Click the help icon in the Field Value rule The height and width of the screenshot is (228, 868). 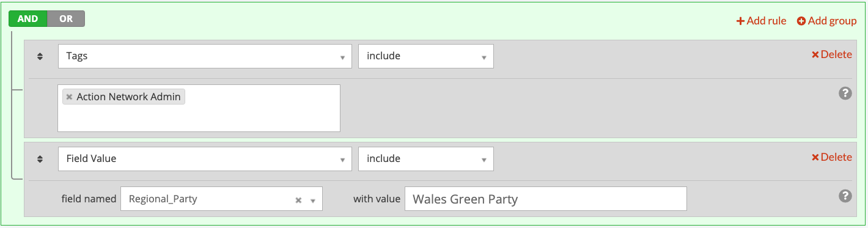[x=845, y=196]
